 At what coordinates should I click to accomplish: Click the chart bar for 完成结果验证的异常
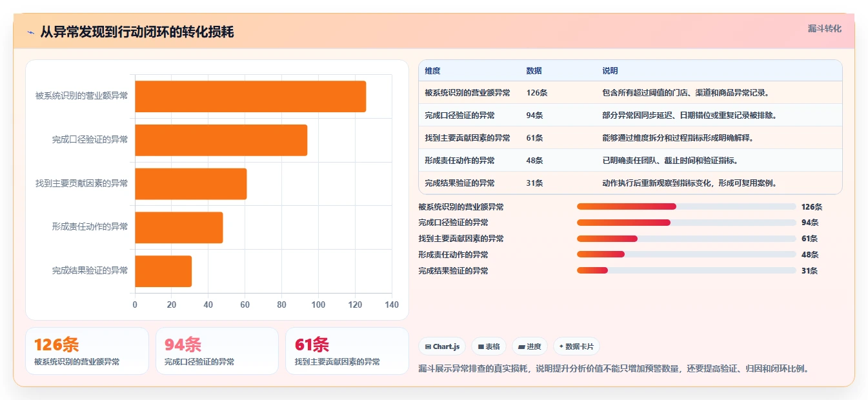[163, 271]
